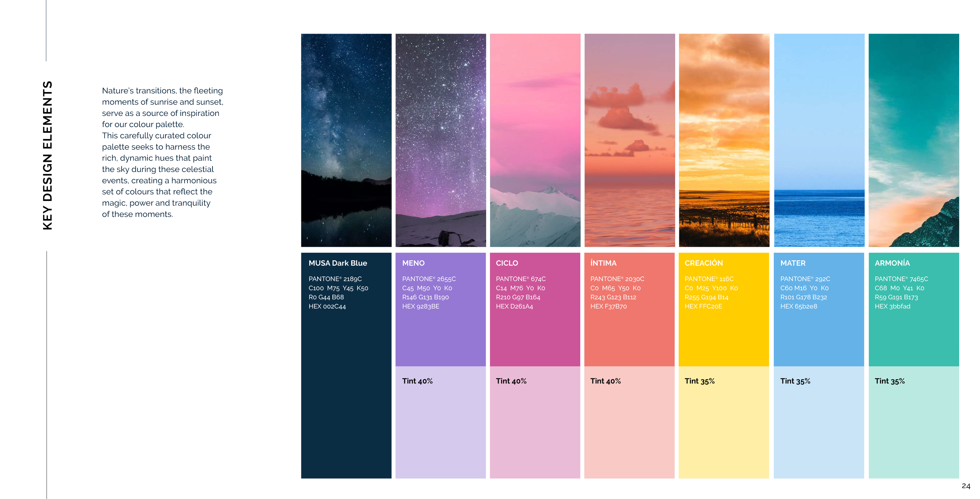Select the blue ocean horizon image
Image resolution: width=980 pixels, height=499 pixels.
point(819,140)
